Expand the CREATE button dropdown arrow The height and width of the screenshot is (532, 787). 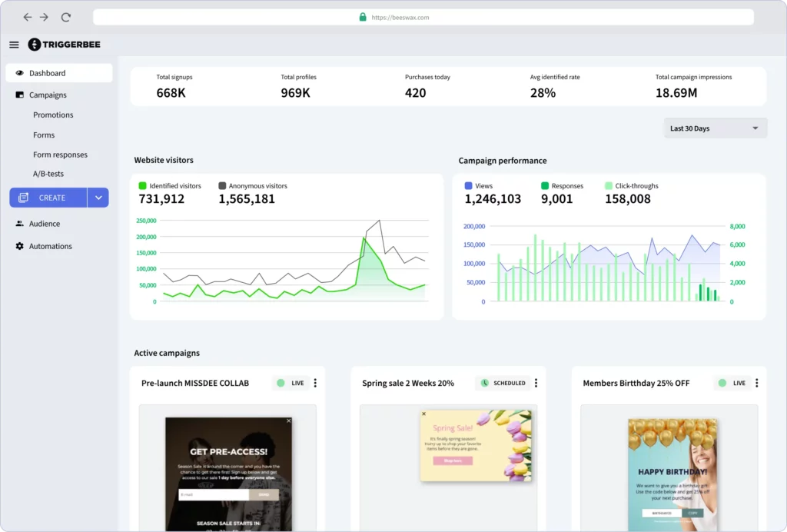[x=98, y=198]
